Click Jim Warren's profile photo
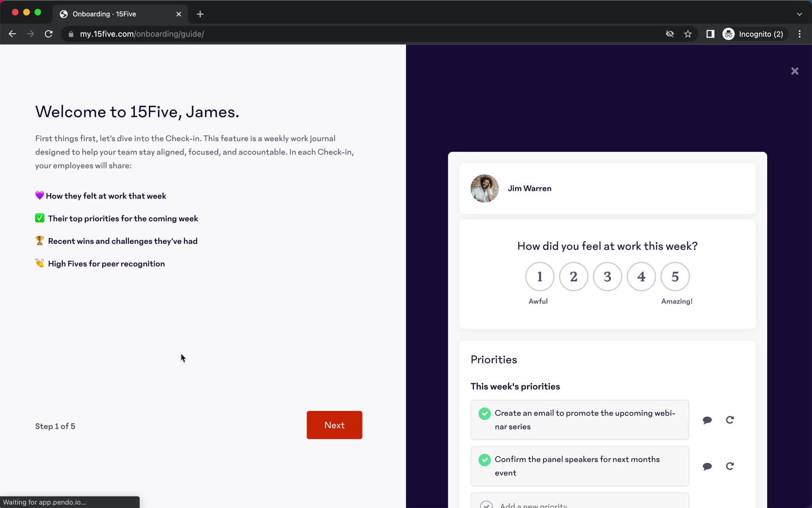 click(x=485, y=188)
